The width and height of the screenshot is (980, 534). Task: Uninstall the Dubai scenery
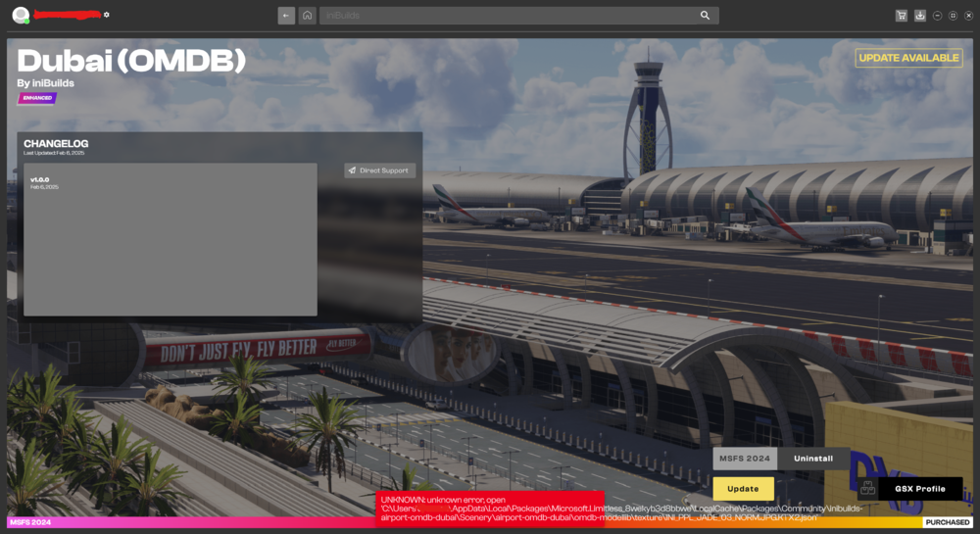coord(813,459)
